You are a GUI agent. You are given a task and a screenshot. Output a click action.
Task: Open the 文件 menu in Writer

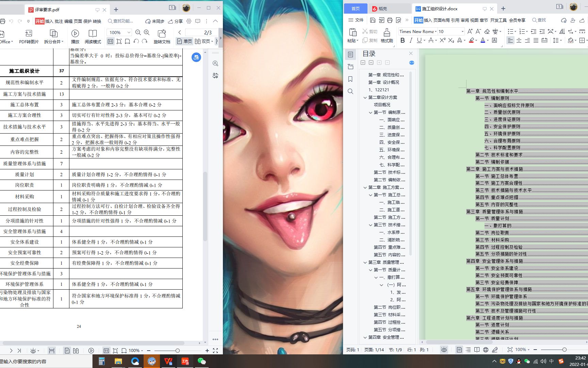click(356, 20)
